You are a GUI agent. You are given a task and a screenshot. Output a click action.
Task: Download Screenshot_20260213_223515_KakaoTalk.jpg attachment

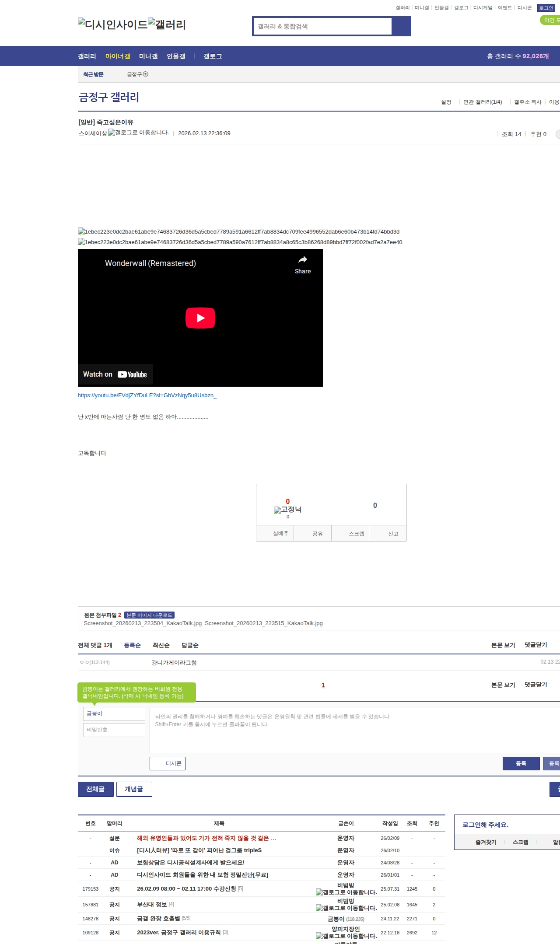click(264, 623)
